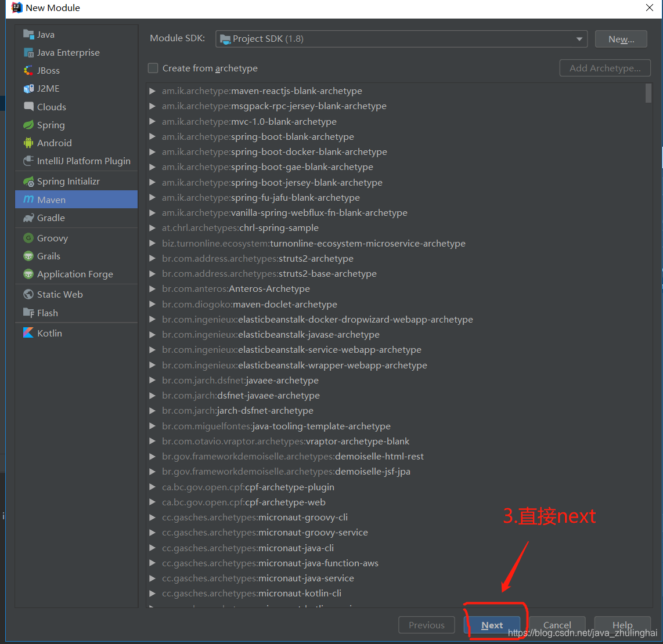663x644 pixels.
Task: Select the IntelliJ Platform Plugin icon
Action: (28, 161)
